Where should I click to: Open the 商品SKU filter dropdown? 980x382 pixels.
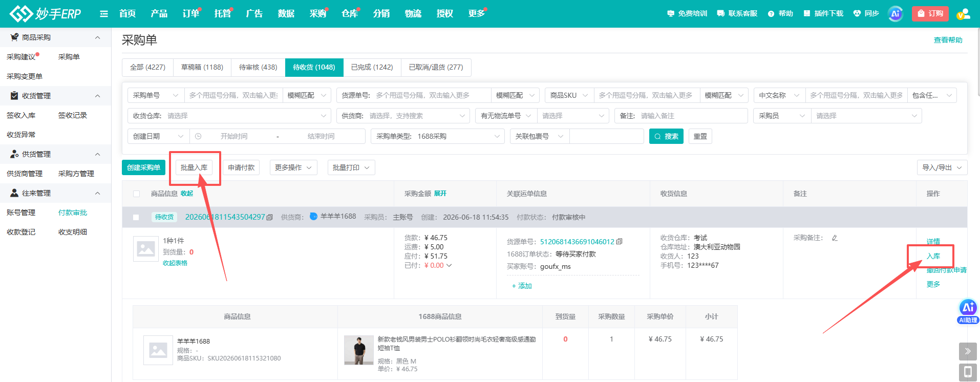coord(569,95)
